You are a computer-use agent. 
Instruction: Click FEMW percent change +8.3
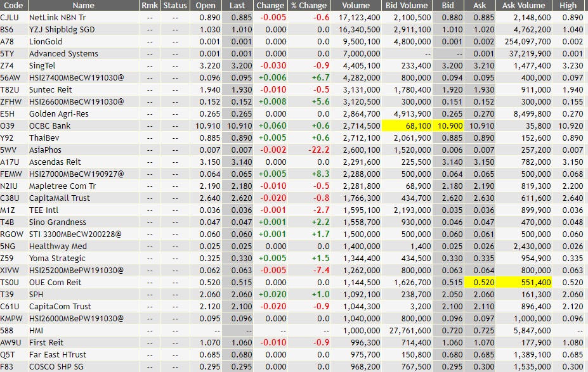click(x=320, y=174)
